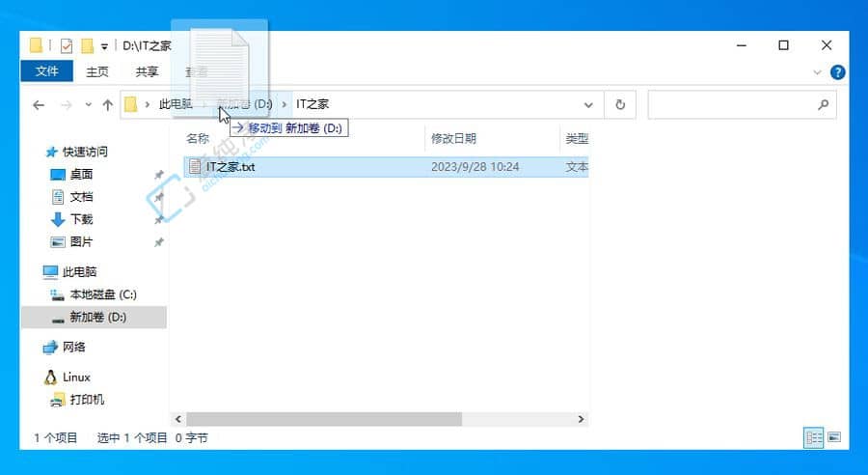
Task: Open the 共享 ribbon tab
Action: point(147,71)
